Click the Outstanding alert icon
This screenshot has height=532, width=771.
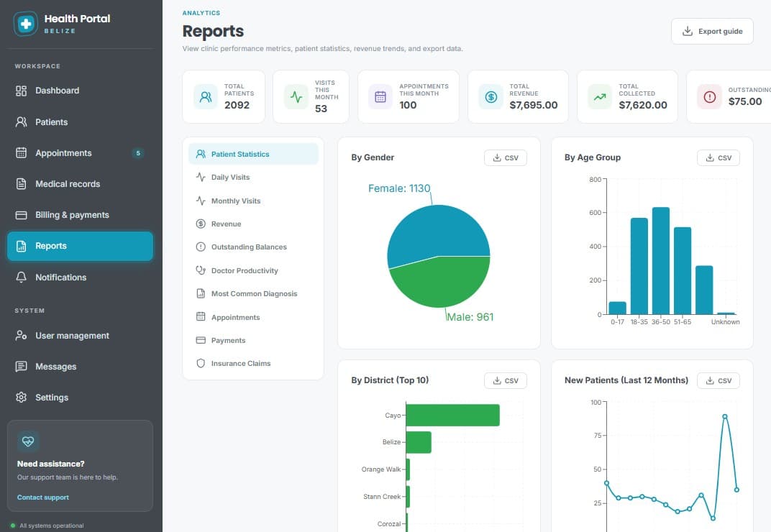click(710, 97)
